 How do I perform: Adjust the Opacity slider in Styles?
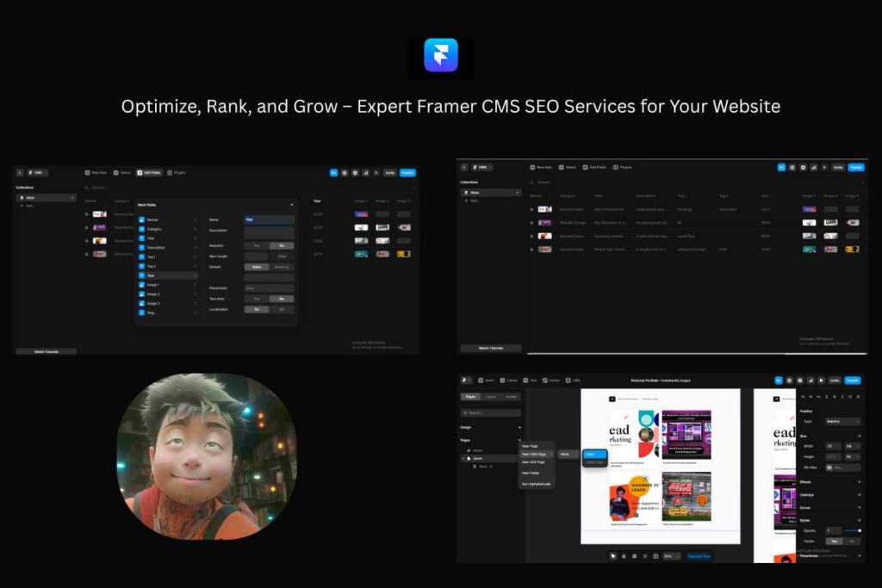click(854, 529)
